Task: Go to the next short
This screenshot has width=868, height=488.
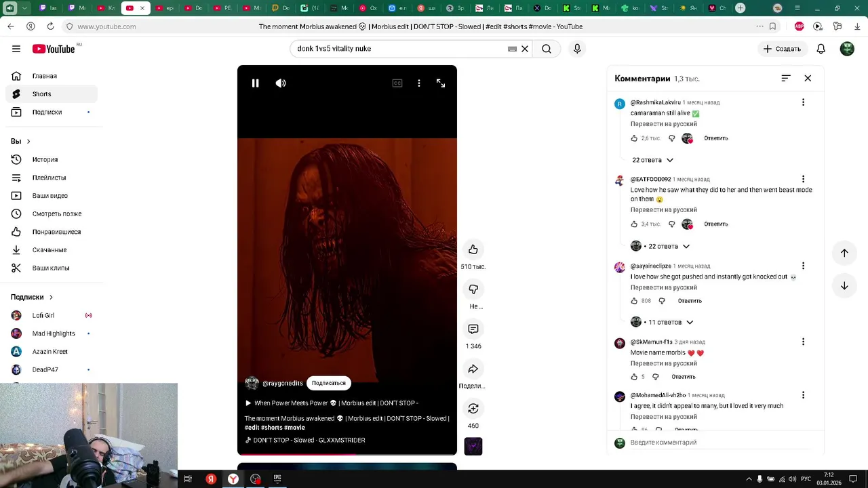Action: (844, 286)
